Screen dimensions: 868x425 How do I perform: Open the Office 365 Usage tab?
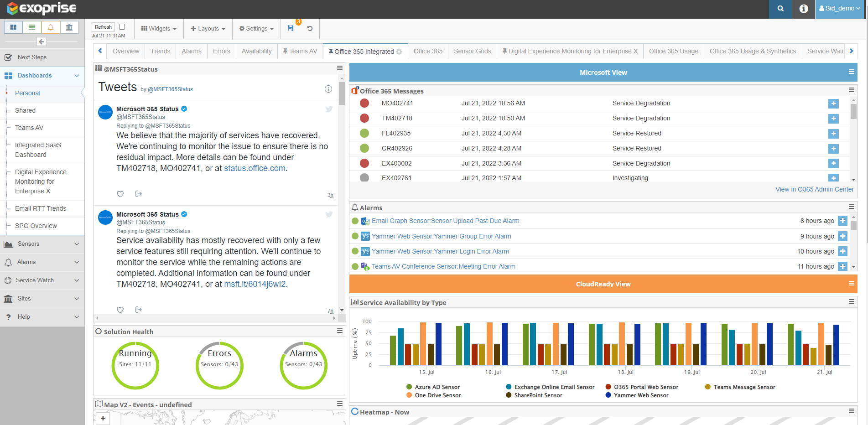[x=673, y=51]
